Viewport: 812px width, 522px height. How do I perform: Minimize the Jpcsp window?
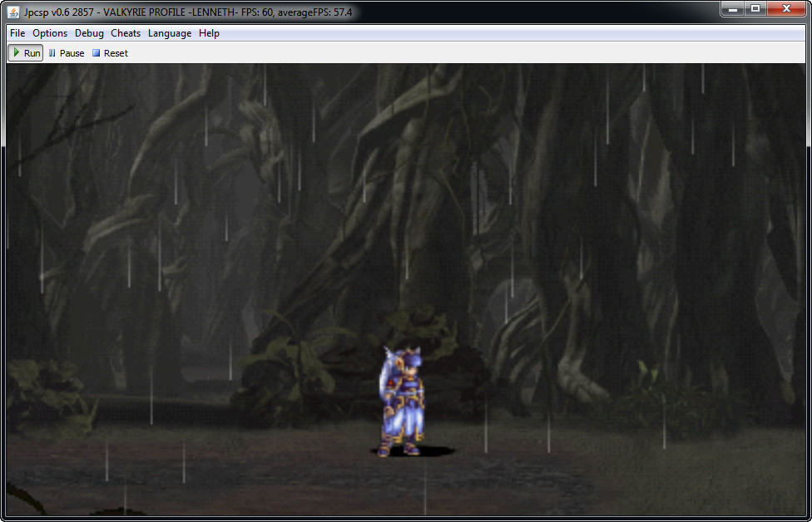point(732,9)
